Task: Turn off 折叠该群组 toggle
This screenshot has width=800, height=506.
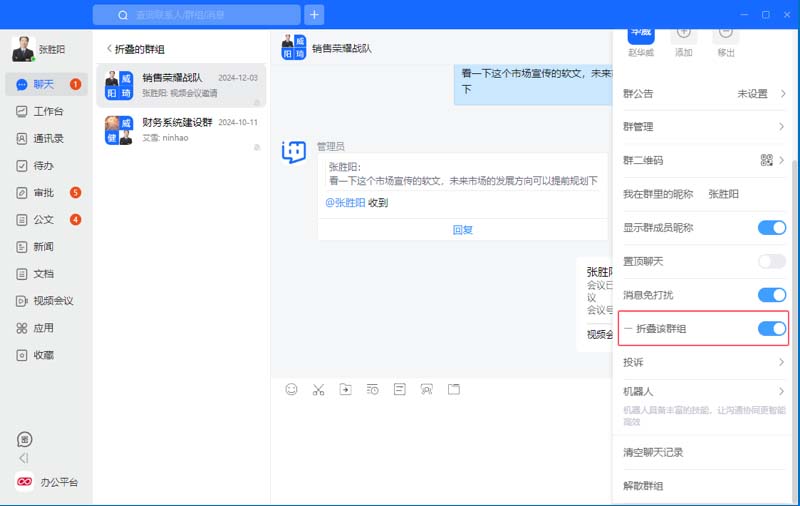Action: click(771, 329)
